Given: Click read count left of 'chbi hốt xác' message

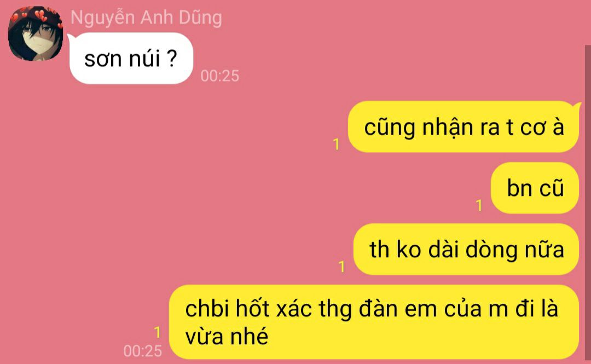Looking at the screenshot, I should [157, 332].
